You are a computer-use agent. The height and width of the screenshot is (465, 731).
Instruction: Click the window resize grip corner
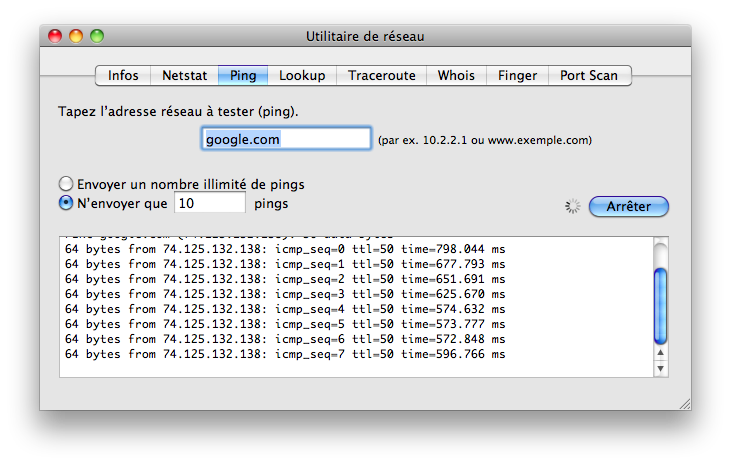pyautogui.click(x=684, y=403)
